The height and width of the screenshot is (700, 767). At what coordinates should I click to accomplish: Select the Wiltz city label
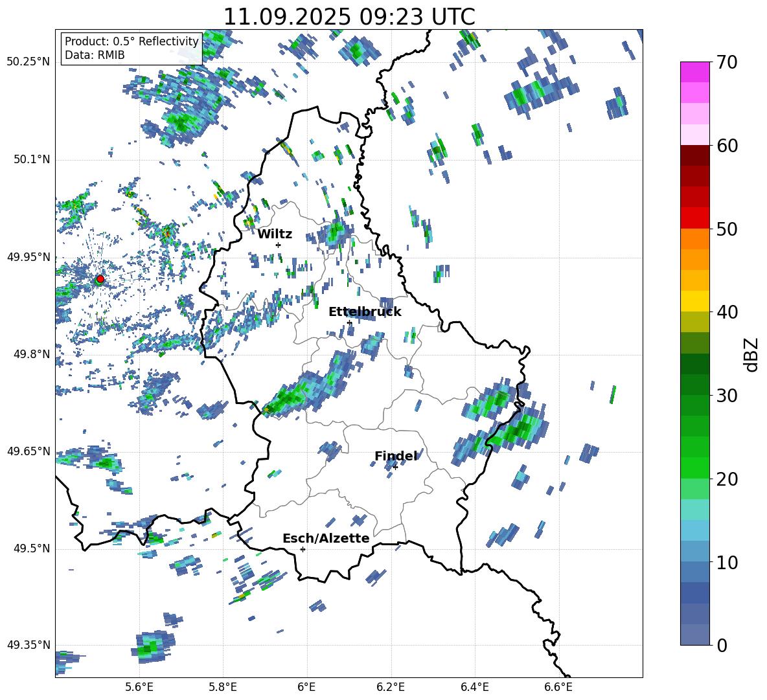point(275,234)
